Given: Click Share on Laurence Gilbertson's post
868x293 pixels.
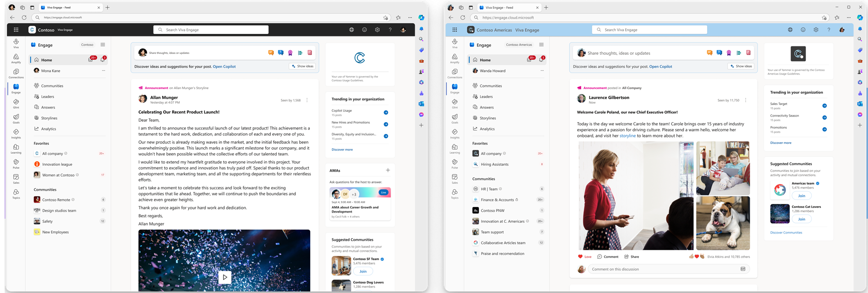Looking at the screenshot, I should [632, 256].
